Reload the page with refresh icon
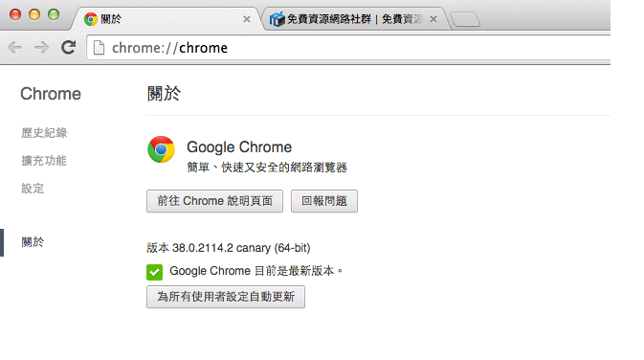Screen dimensions: 644x360 (68, 48)
